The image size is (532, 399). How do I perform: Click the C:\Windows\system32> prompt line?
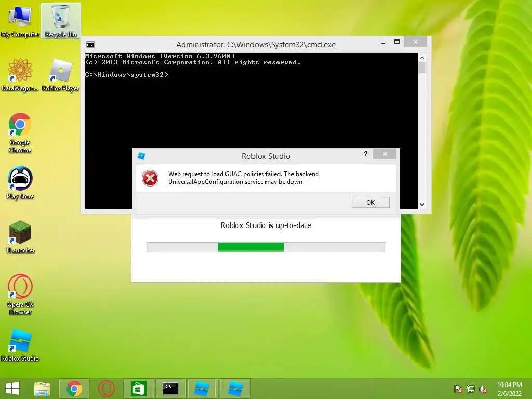[127, 75]
